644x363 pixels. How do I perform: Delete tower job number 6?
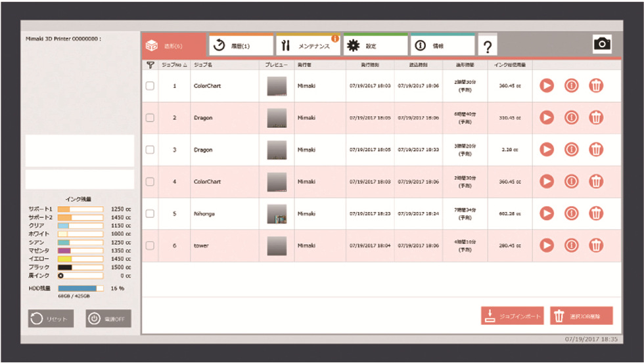[596, 246]
